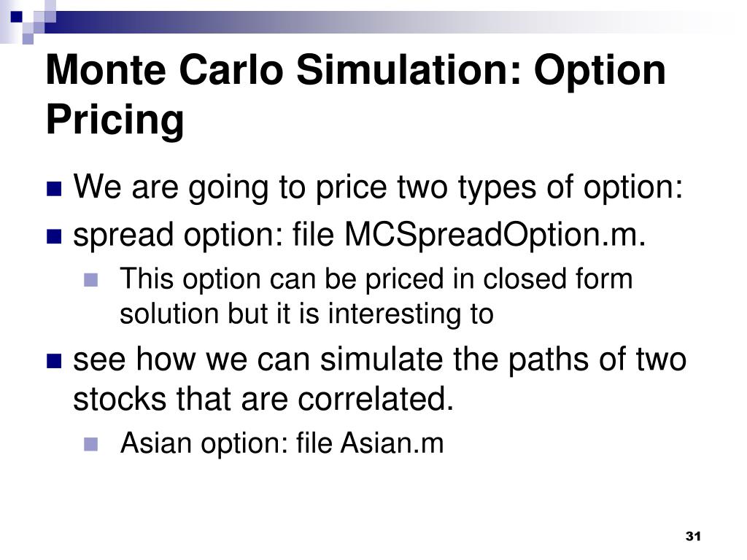Click the file name MCSpreadOption.m
747x560 pixels.
[495, 236]
